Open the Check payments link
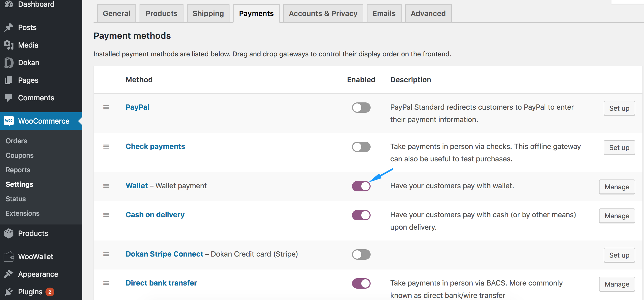The width and height of the screenshot is (644, 300). 155,146
